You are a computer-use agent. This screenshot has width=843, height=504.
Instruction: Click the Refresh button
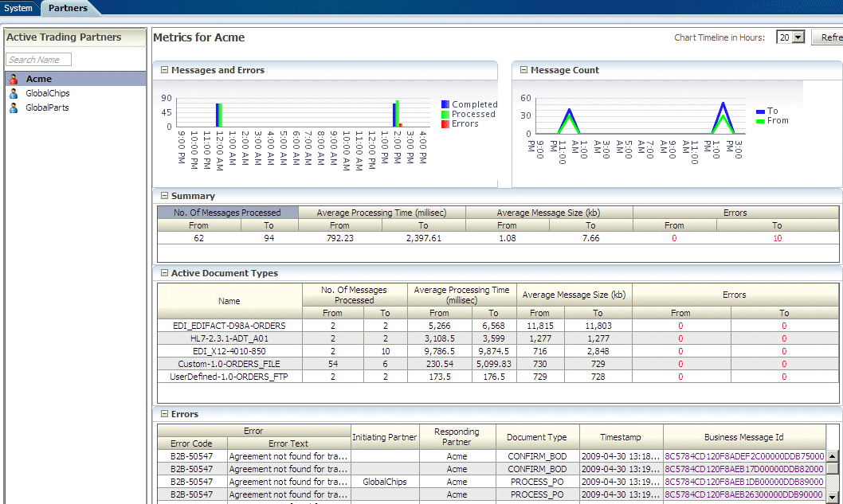point(829,37)
